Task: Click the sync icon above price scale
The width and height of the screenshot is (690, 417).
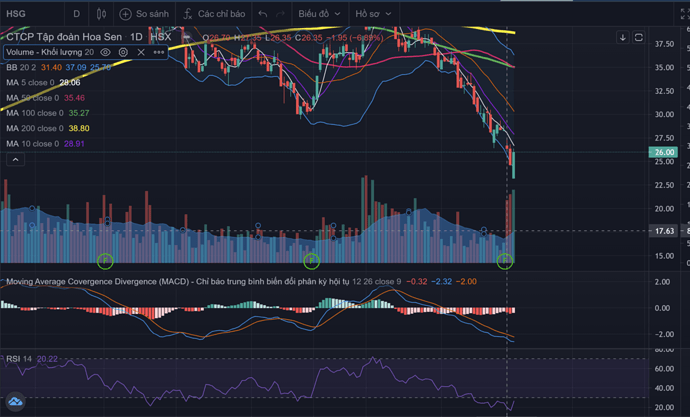Action: (640, 37)
